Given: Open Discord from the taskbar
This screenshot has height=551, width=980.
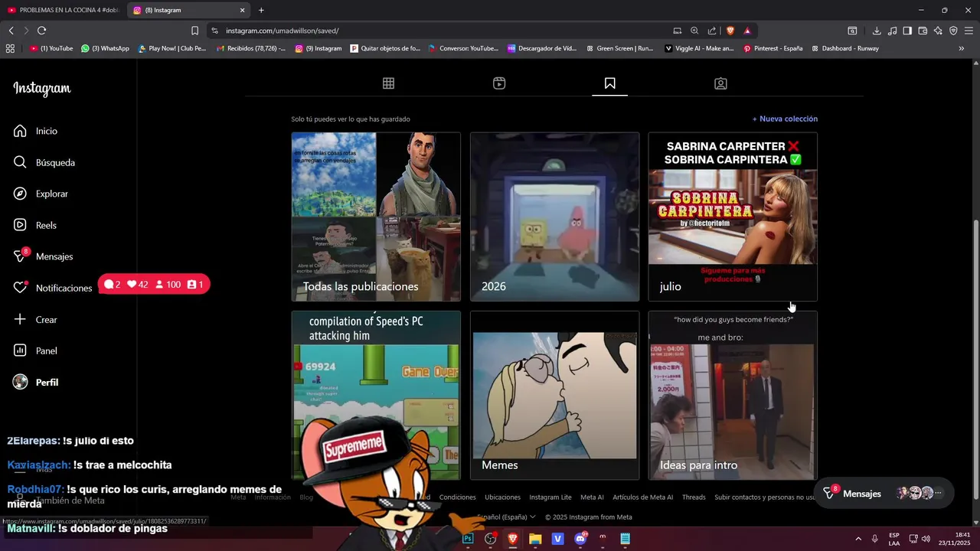Looking at the screenshot, I should [580, 539].
